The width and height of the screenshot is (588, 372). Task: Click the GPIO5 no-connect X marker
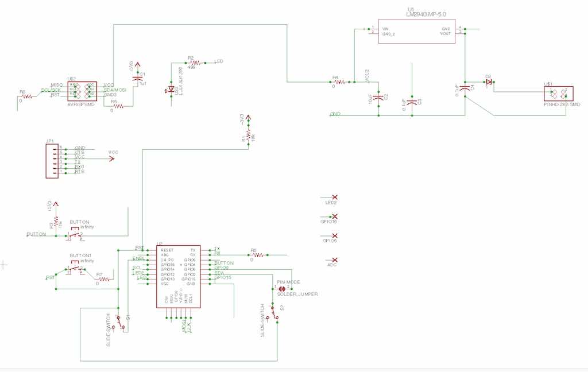tap(335, 236)
